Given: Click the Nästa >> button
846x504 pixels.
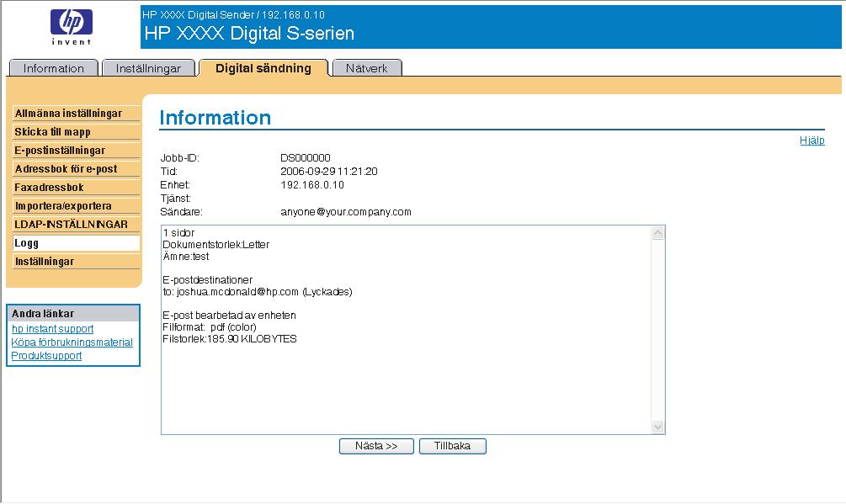Looking at the screenshot, I should [376, 446].
